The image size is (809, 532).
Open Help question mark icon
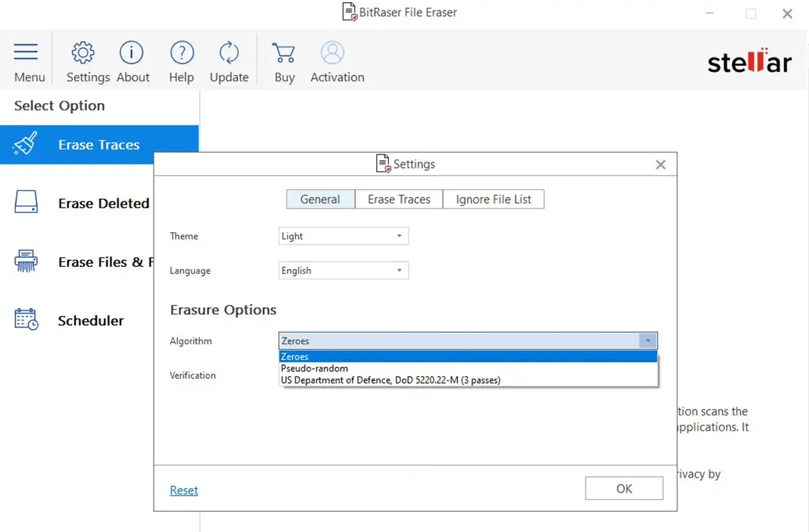click(x=182, y=52)
